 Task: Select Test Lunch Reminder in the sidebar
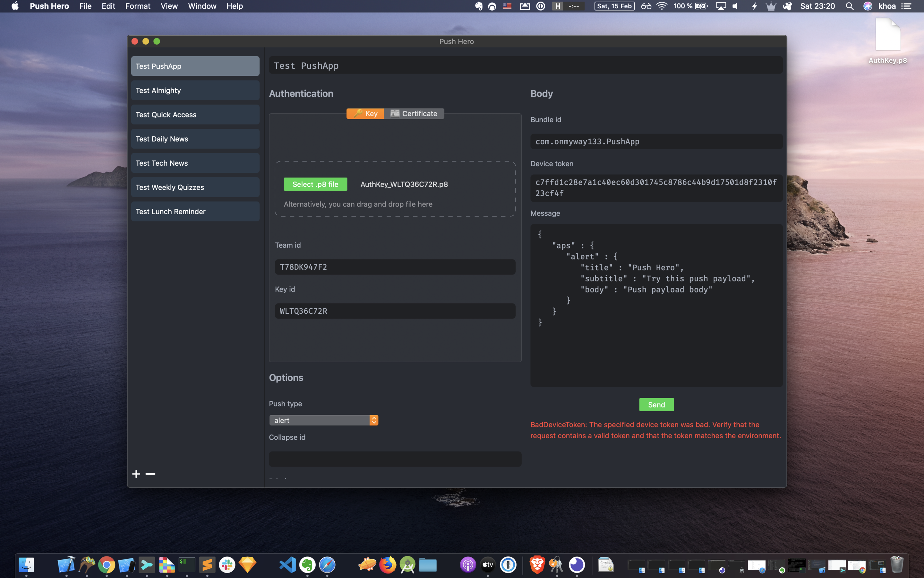(195, 211)
